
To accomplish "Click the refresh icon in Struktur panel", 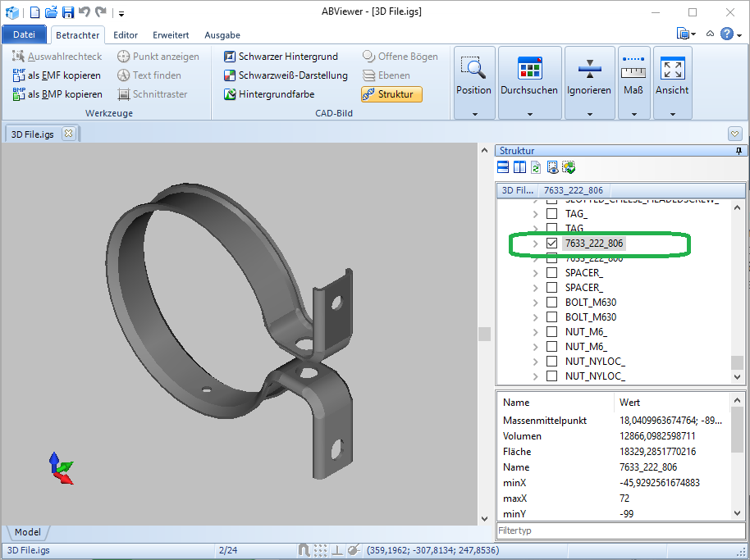I will pos(536,167).
